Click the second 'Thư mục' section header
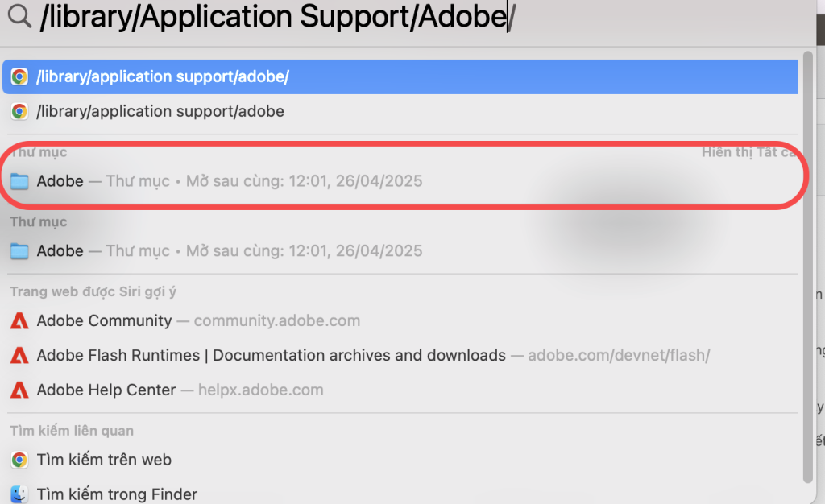 click(39, 221)
